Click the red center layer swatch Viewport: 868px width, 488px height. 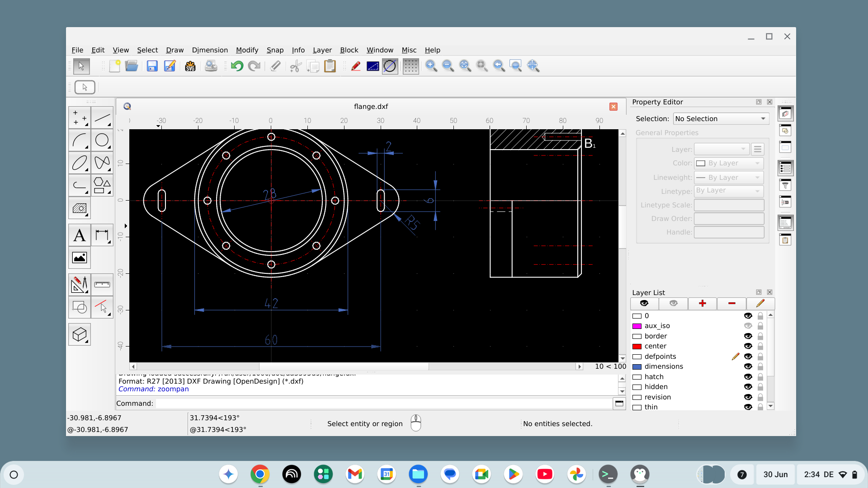637,347
